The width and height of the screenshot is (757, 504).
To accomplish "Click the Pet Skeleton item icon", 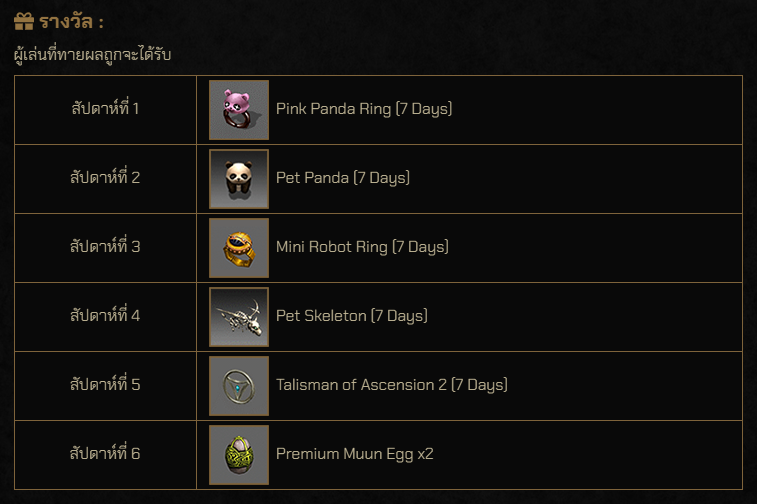I will pos(238,316).
